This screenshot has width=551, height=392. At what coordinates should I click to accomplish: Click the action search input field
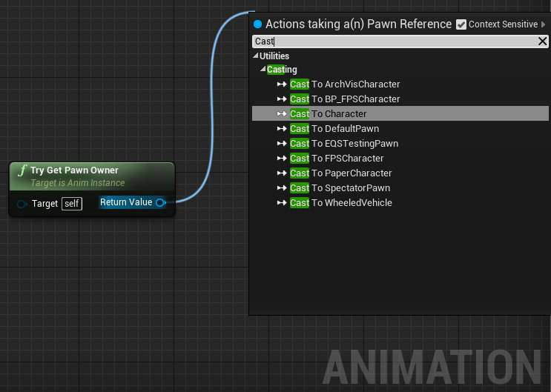point(393,41)
